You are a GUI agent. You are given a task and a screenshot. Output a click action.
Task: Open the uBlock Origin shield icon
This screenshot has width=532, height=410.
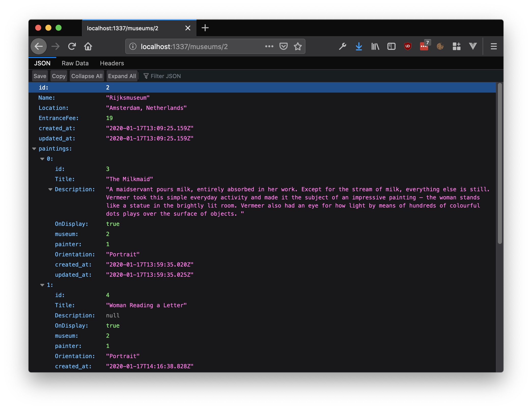click(408, 46)
